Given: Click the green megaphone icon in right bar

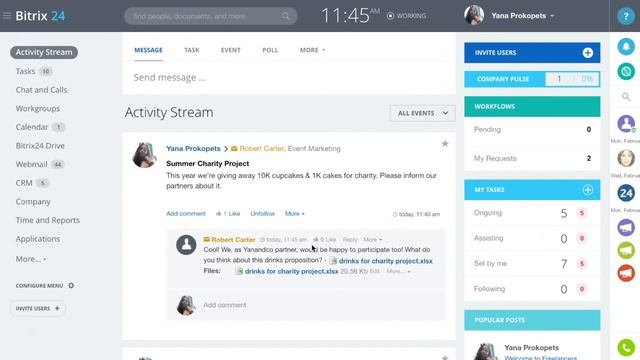Looking at the screenshot, I should coord(626,250).
